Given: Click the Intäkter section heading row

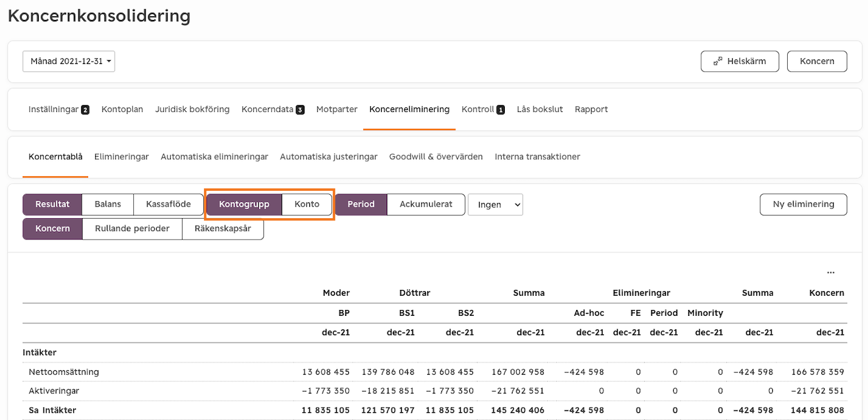Looking at the screenshot, I should click(435, 353).
